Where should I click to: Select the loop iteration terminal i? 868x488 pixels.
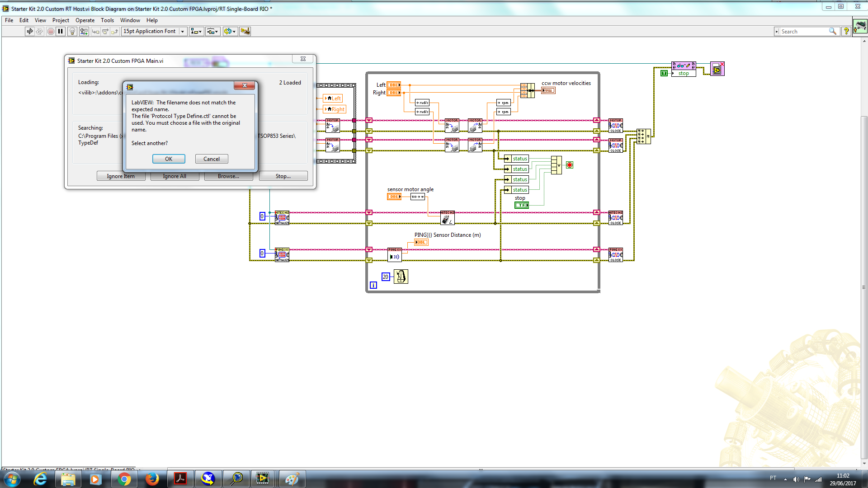click(x=373, y=285)
